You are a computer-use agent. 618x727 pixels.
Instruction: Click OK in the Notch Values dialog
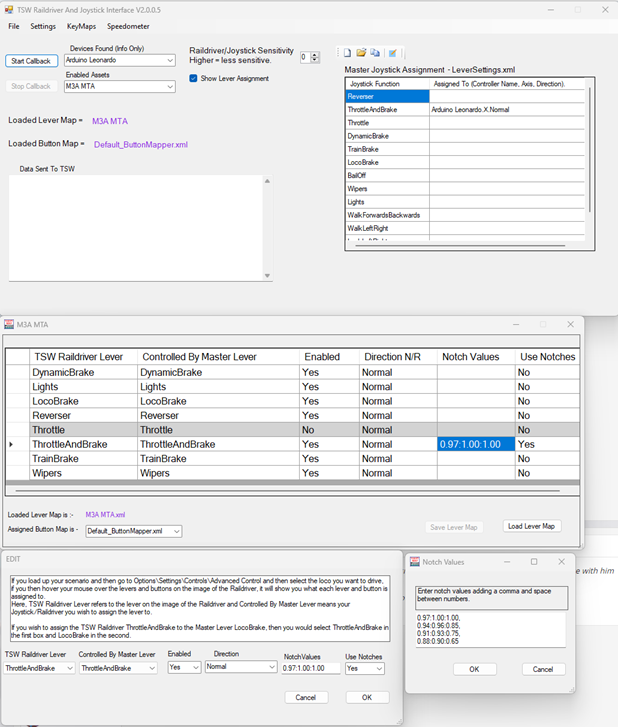pyautogui.click(x=474, y=669)
